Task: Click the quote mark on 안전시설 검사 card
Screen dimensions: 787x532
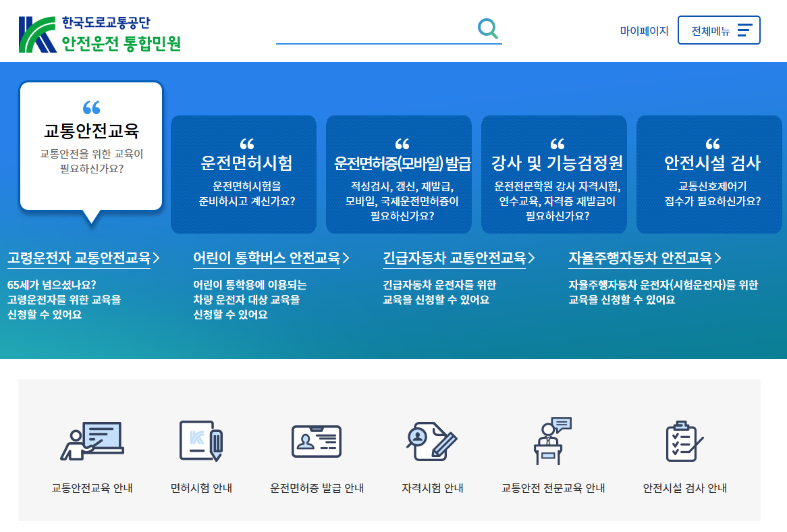Action: [x=713, y=144]
